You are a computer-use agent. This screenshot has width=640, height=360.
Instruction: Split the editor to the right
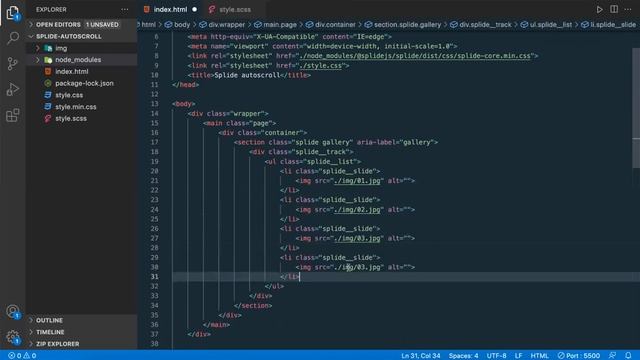[x=614, y=9]
